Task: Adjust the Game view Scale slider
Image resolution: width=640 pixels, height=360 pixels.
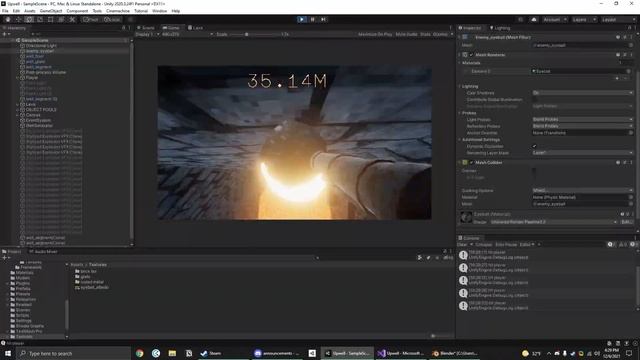Action: pyautogui.click(x=254, y=34)
